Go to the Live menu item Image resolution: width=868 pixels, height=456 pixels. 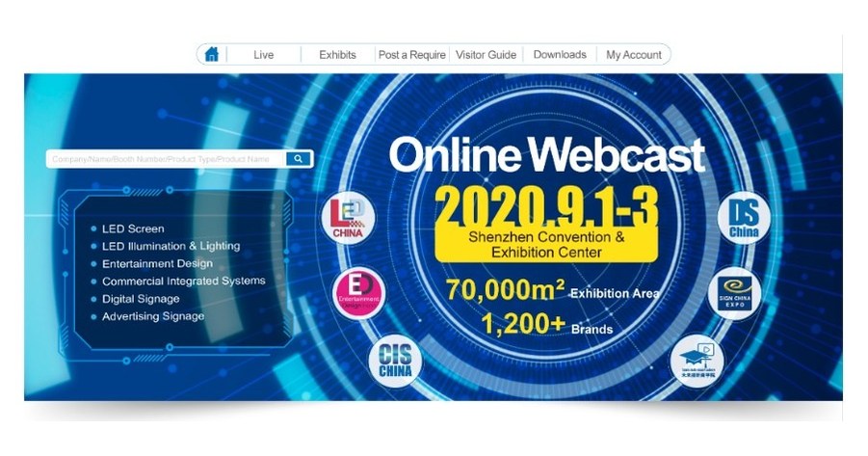[263, 55]
